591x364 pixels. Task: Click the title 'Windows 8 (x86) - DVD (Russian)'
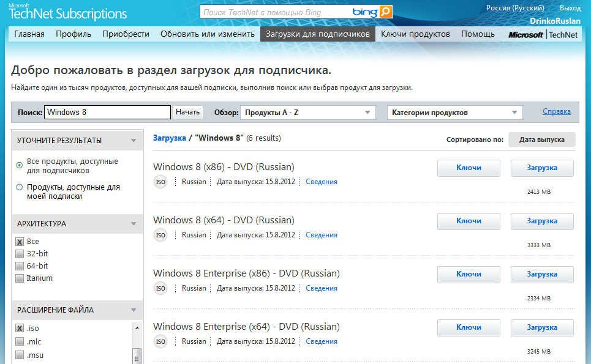click(224, 167)
